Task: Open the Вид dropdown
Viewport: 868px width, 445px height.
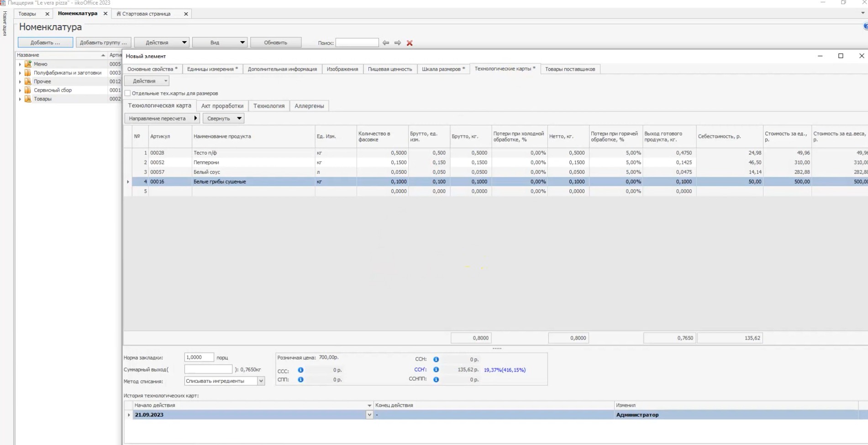Action: coord(220,42)
